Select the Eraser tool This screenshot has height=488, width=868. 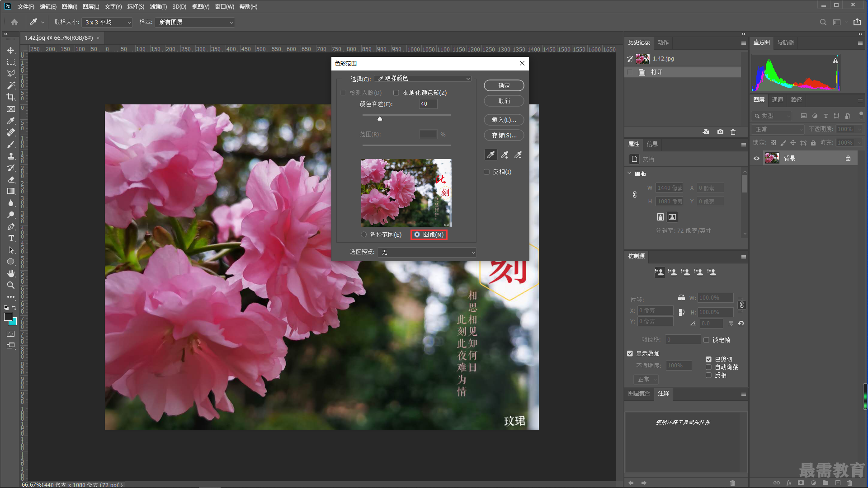[11, 179]
